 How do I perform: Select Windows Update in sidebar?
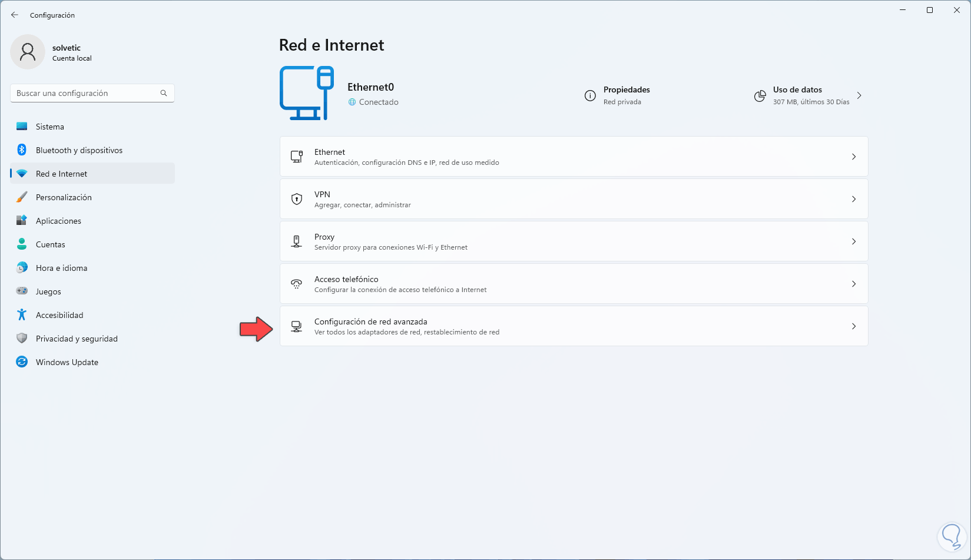(92, 362)
